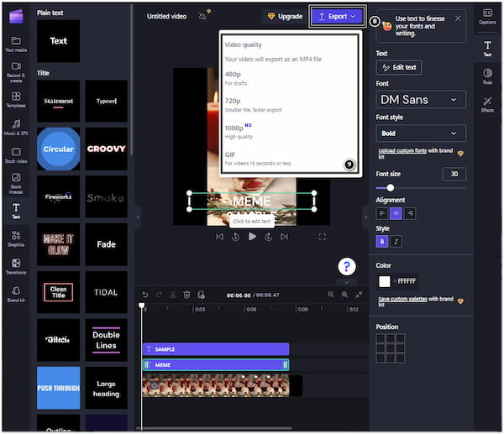Click Edit text button
Viewport: 504px width, 434px height.
point(398,67)
